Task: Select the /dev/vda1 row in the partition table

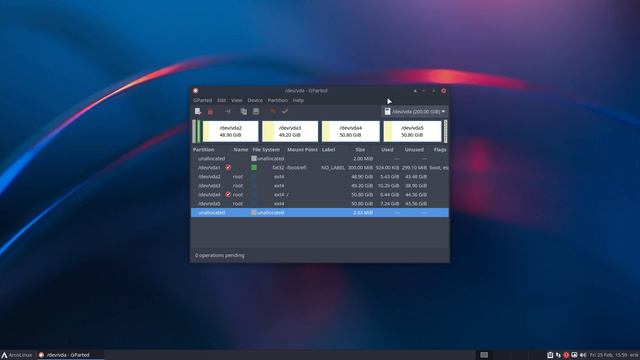Action: [320, 168]
